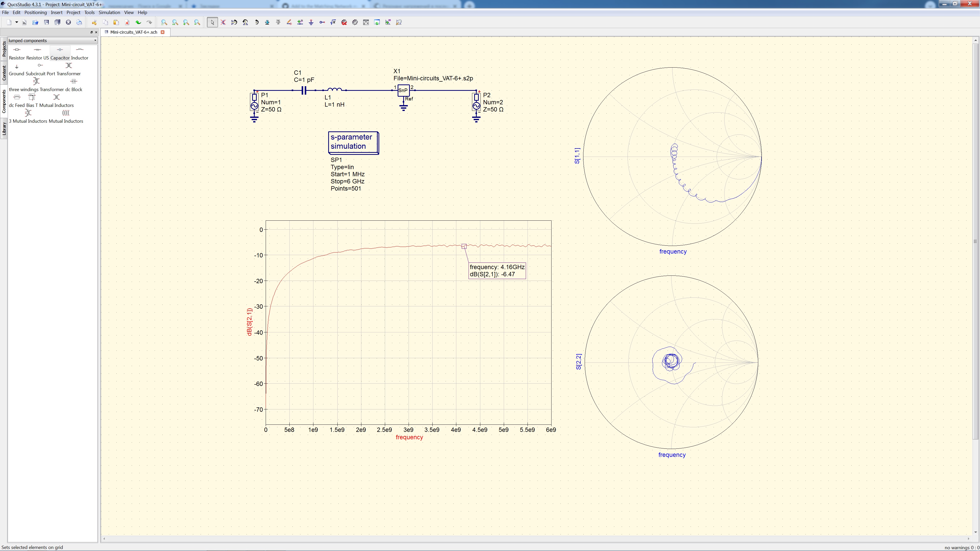Insert equation using the square-root icon

333,22
